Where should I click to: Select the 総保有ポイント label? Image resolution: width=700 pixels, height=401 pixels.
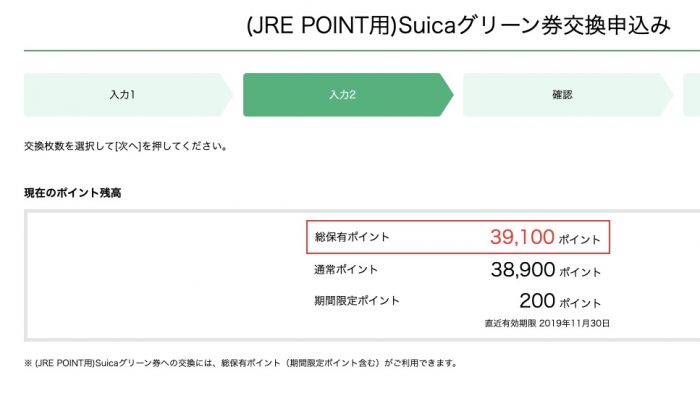pos(351,237)
